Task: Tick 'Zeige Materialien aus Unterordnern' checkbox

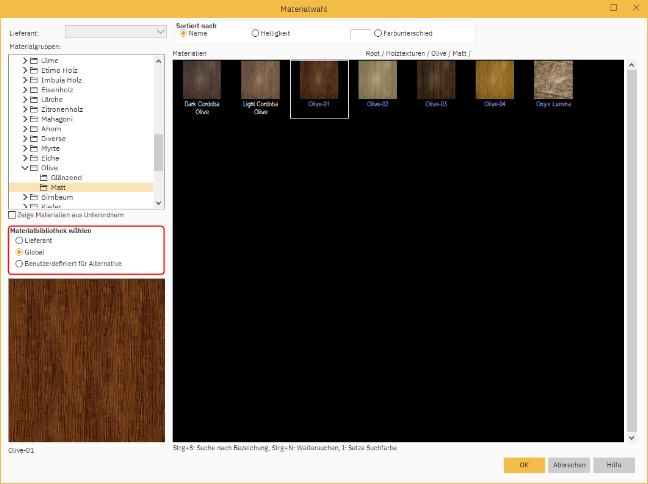Action: (12, 215)
